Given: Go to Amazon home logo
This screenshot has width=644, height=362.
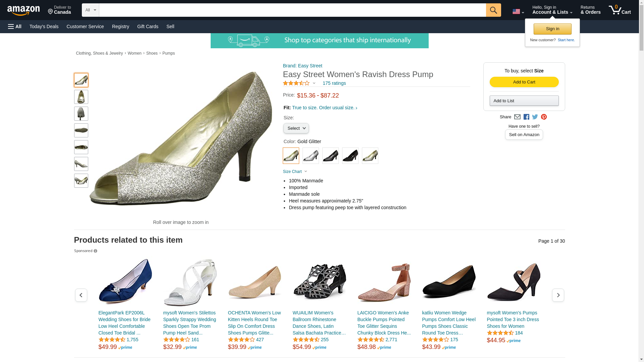Looking at the screenshot, I should point(23,10).
